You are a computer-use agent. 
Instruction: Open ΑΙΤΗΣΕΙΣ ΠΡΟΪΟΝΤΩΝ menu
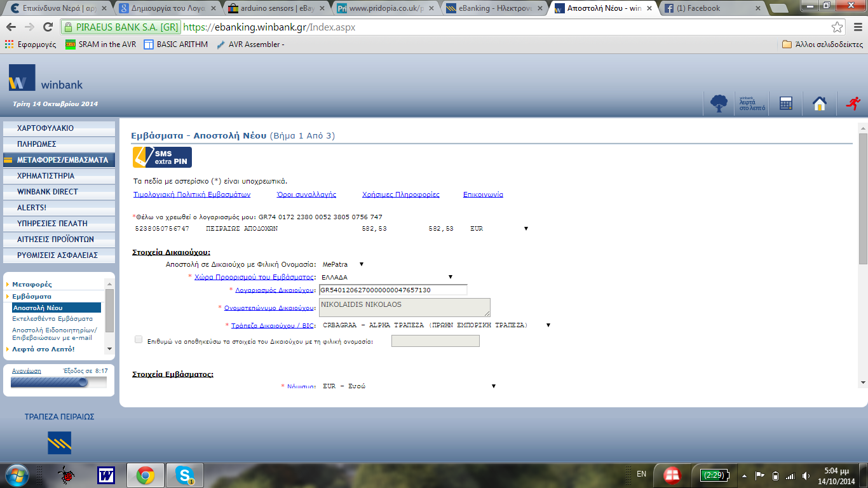click(59, 239)
